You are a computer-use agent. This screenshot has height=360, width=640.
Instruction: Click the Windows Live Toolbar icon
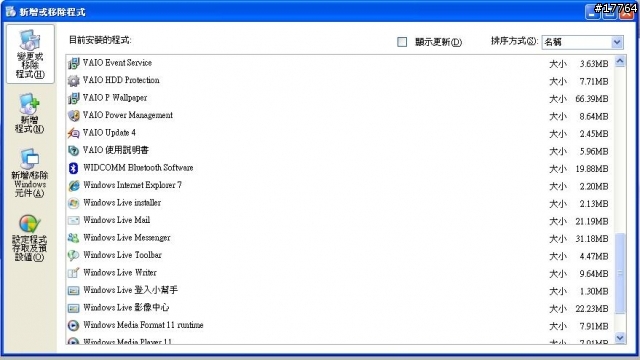point(73,256)
